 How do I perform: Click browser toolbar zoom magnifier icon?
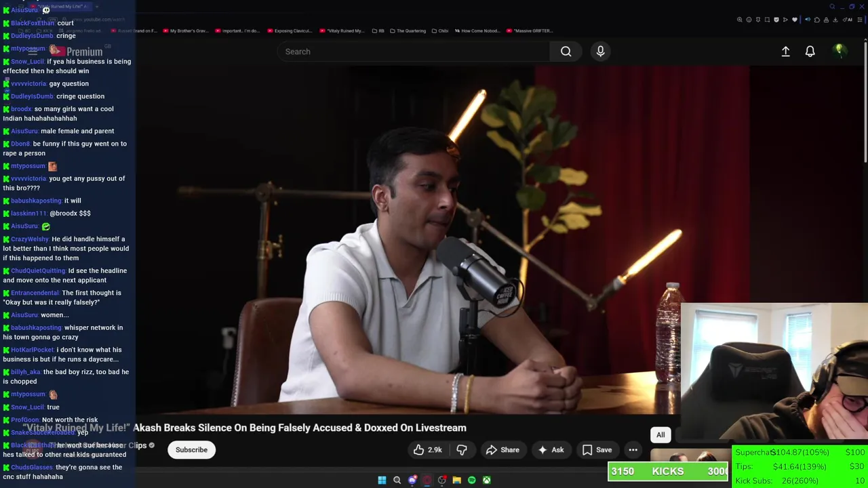740,20
